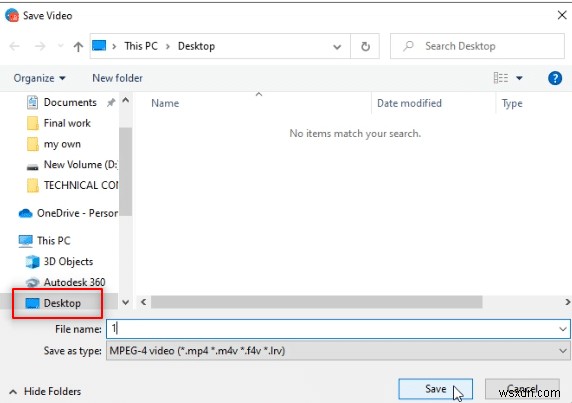Viewport: 572px width, 403px height.
Task: Click horizontal scrollbar right arrow
Action: (x=567, y=302)
